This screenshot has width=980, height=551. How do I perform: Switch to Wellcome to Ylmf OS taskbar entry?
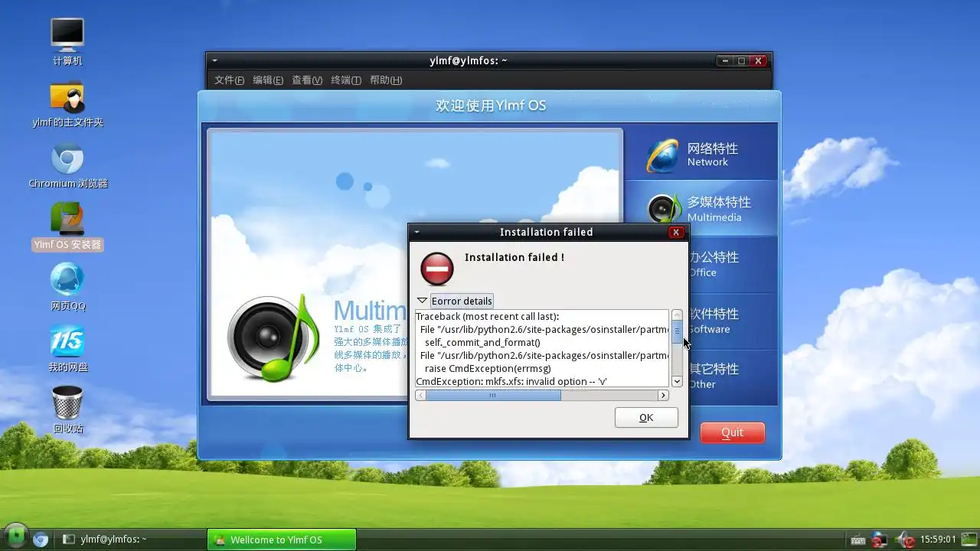coord(282,539)
